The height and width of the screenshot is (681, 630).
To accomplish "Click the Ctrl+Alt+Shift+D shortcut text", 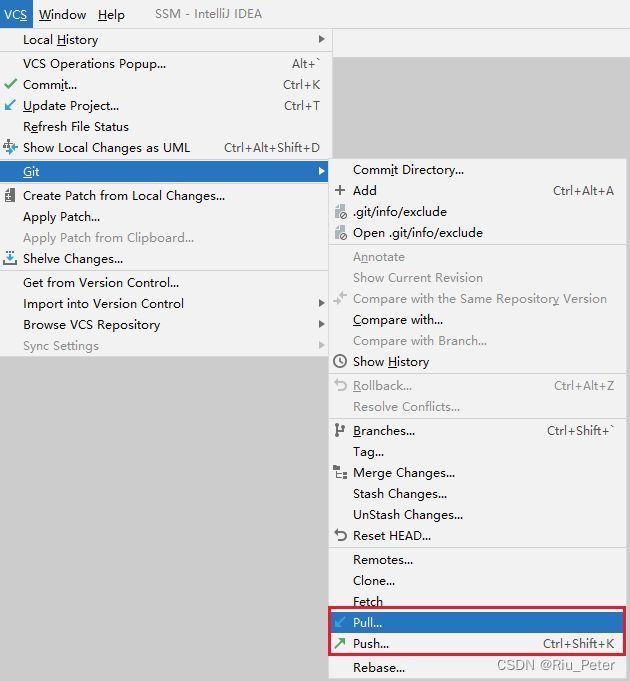I will pos(272,148).
